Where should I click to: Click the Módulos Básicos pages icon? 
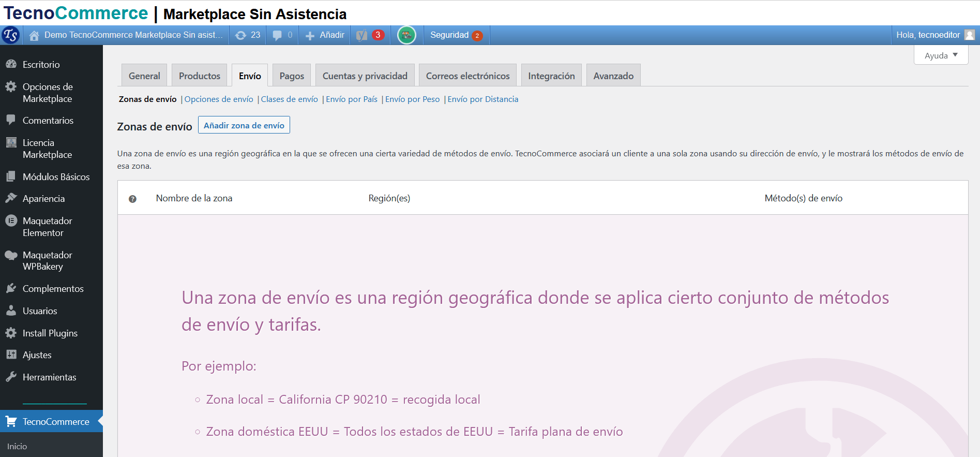pos(11,176)
